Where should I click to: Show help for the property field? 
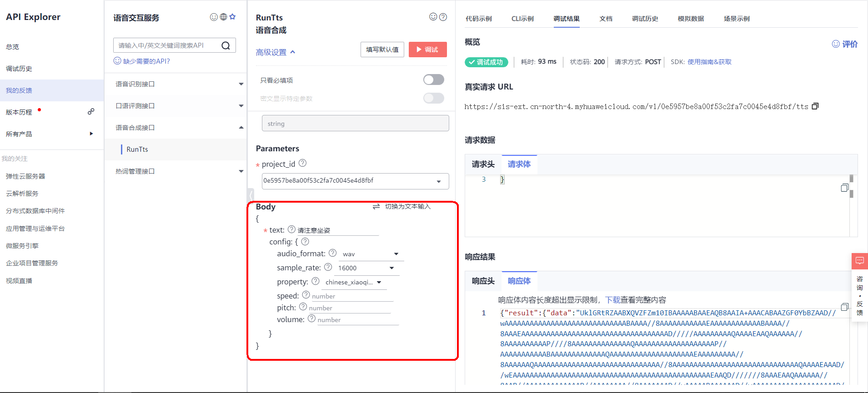click(315, 281)
